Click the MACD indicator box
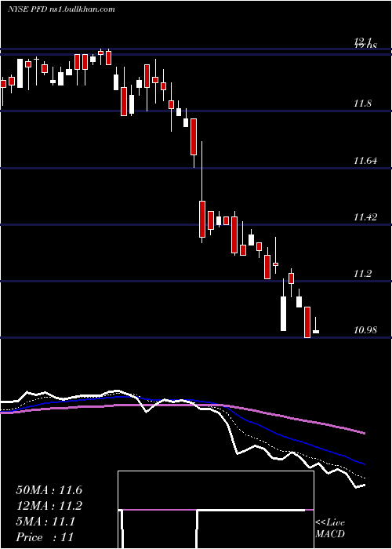This screenshot has width=392, height=549. (216, 510)
